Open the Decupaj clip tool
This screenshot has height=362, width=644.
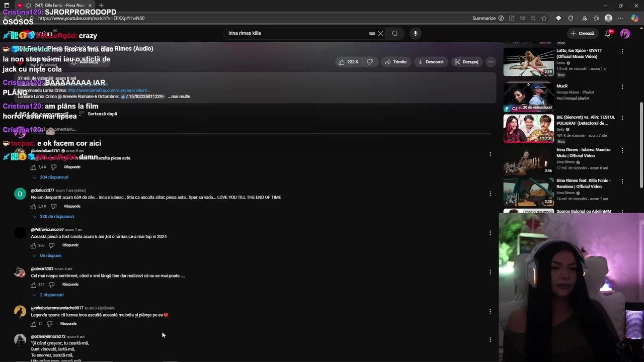(466, 62)
